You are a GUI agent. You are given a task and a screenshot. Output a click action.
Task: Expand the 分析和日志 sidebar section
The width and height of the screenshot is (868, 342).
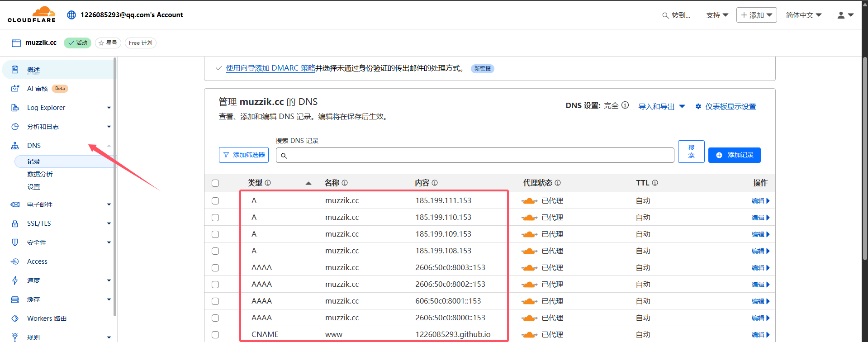tap(109, 127)
